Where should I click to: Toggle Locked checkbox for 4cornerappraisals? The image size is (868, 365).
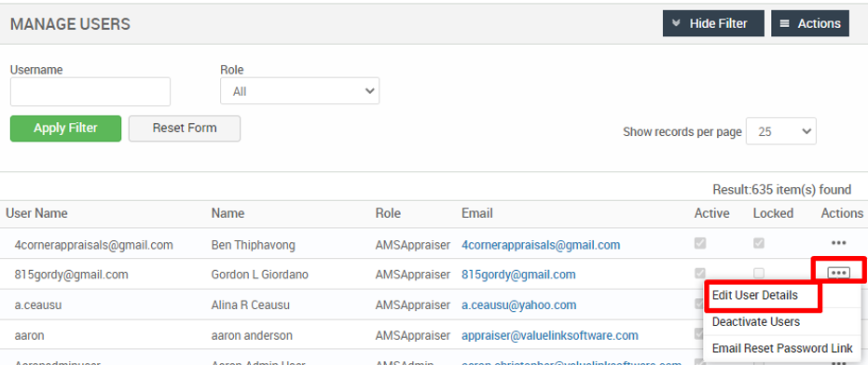759,243
